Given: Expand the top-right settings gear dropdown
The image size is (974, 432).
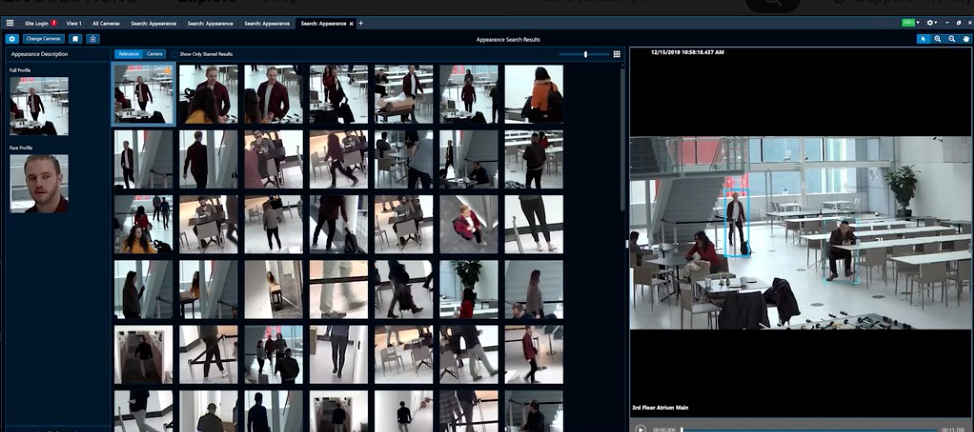Looking at the screenshot, I should point(932,22).
